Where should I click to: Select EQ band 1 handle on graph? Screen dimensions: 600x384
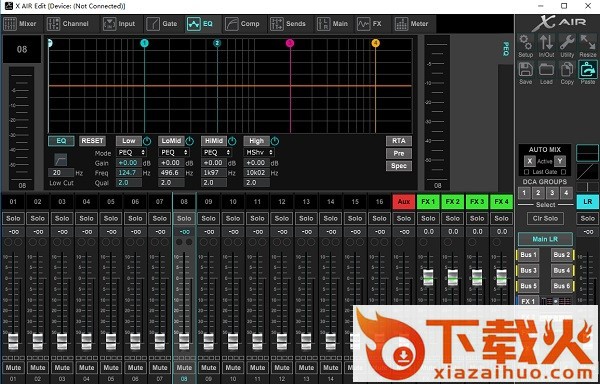coord(144,43)
